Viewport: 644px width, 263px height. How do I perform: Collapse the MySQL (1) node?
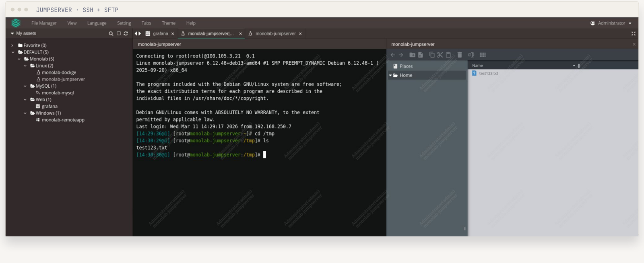point(25,86)
